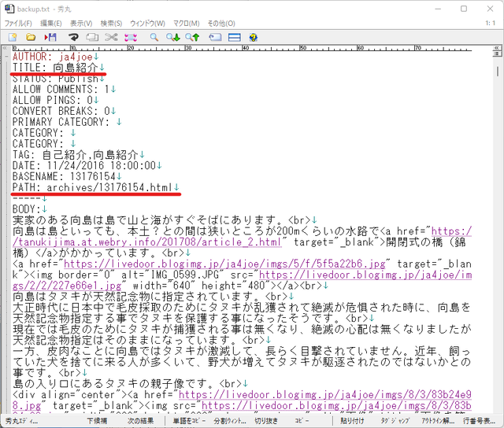
Task: Click the line 'BODY:'
Action: pos(30,209)
